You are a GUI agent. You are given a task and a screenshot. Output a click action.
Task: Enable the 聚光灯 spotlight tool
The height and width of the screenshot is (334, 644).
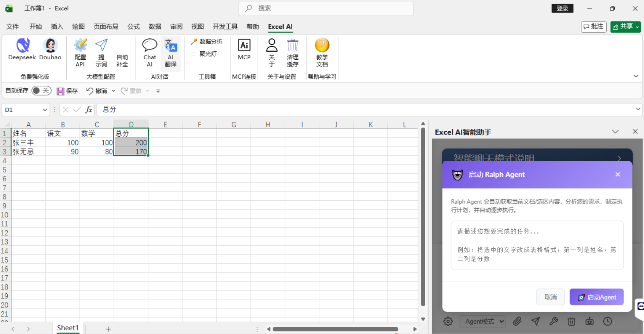(204, 54)
